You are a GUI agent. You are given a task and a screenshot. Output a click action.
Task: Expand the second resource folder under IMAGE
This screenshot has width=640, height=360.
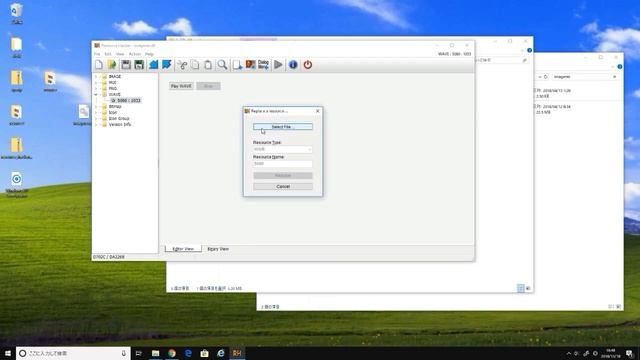96,82
